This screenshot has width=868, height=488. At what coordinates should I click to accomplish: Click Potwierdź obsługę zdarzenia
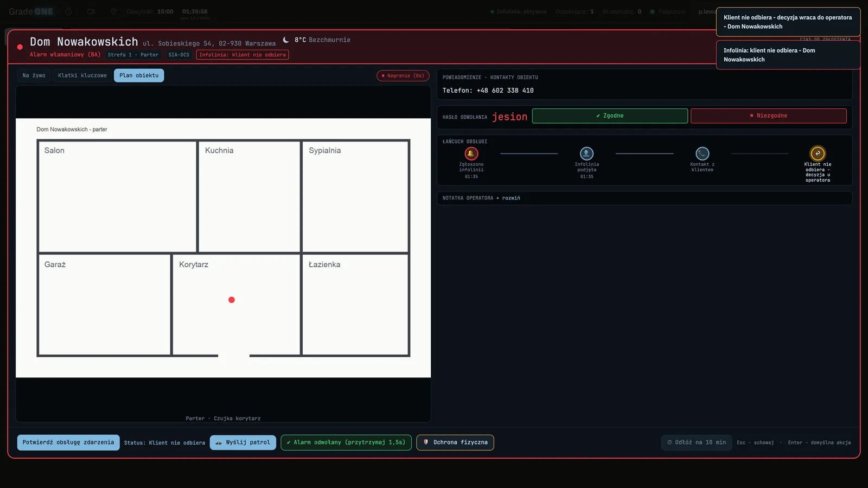coord(68,442)
